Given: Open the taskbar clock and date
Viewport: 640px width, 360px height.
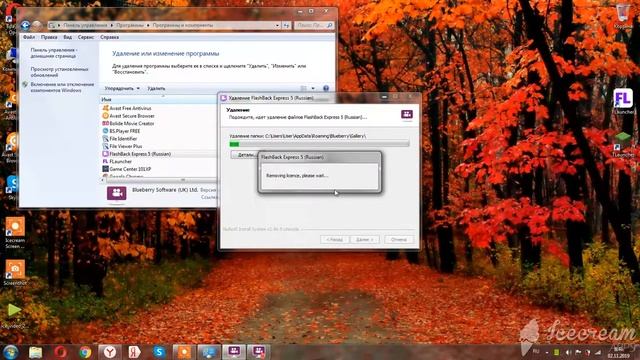Looking at the screenshot, I should [618, 352].
